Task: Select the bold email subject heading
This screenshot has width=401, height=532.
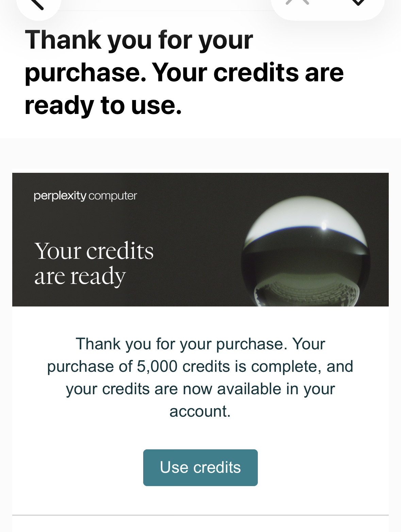Action: click(184, 72)
